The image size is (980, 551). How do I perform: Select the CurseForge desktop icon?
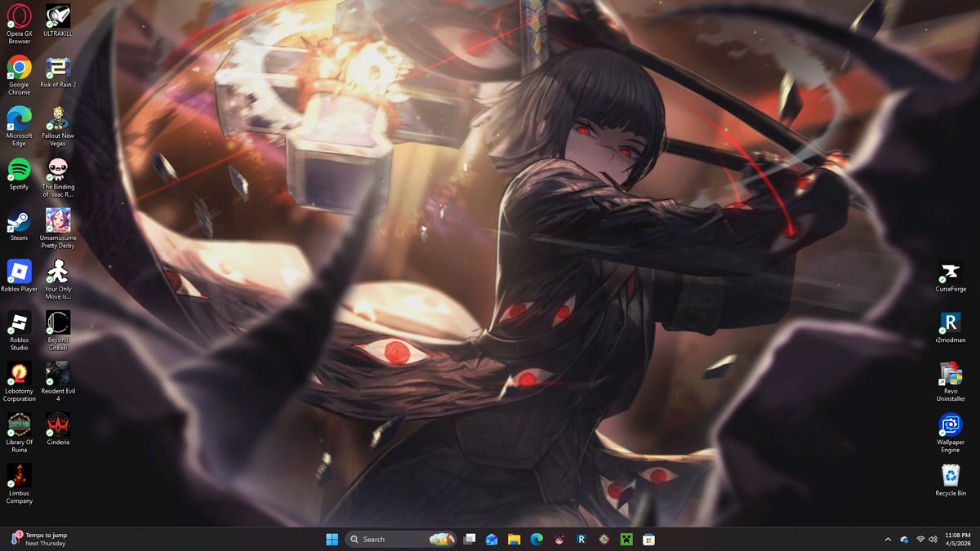click(951, 276)
